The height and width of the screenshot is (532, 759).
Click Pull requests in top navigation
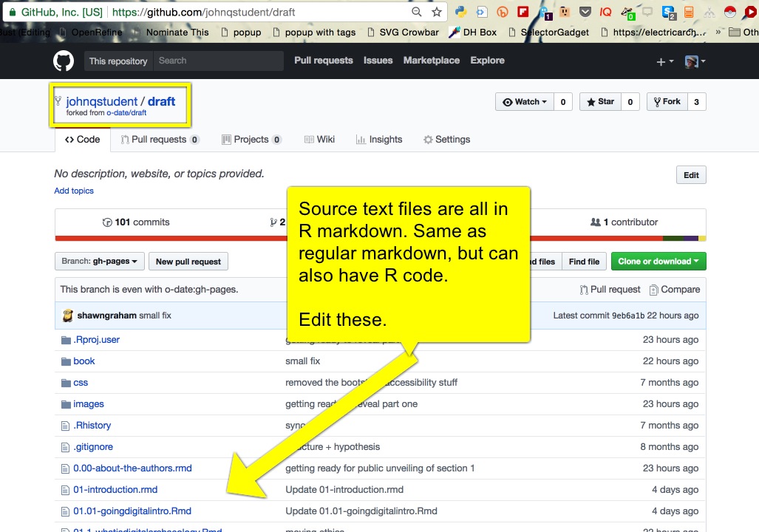(324, 61)
